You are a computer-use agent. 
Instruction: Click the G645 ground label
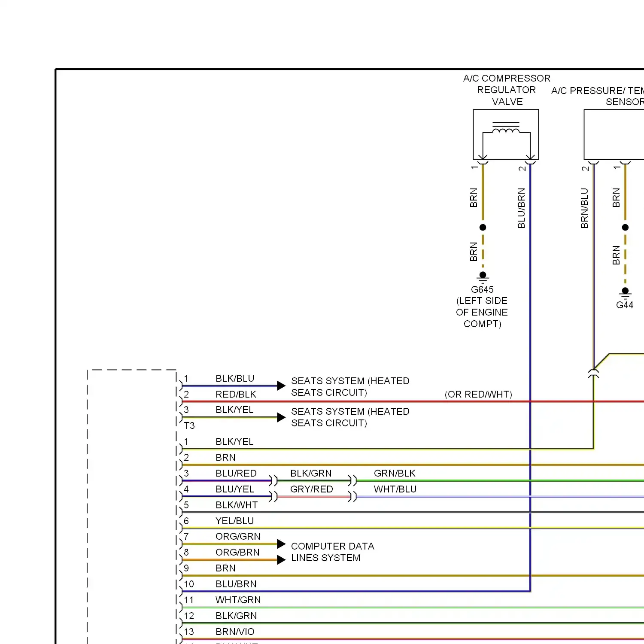click(x=482, y=289)
